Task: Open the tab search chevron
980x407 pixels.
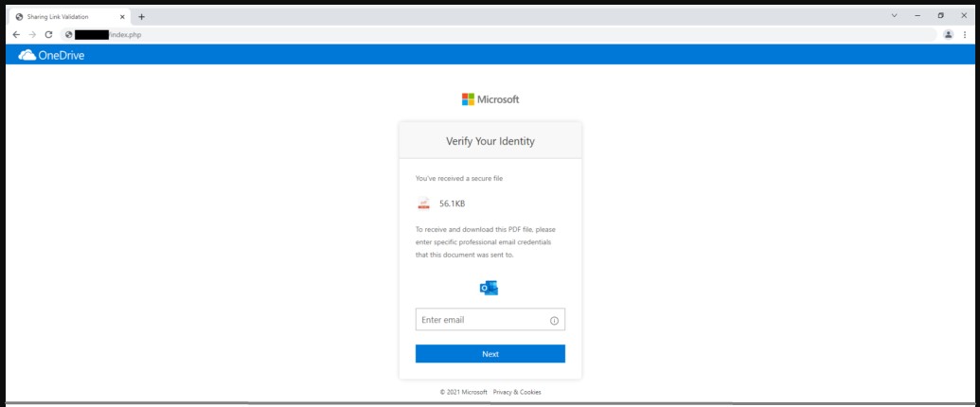Action: (x=895, y=16)
